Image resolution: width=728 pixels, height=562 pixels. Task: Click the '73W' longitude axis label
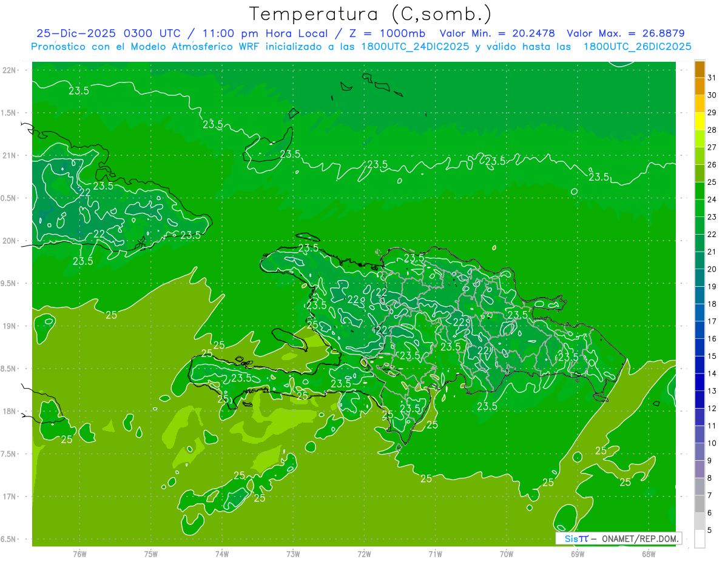293,554
